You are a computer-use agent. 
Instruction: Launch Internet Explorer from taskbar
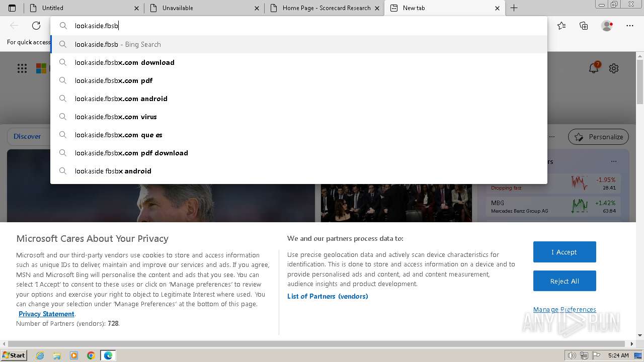(40, 355)
